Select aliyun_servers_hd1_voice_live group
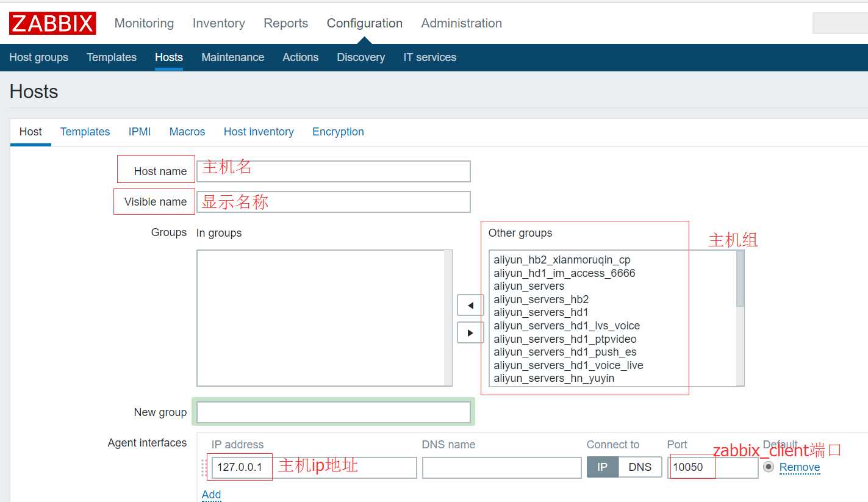The image size is (868, 502). click(569, 365)
